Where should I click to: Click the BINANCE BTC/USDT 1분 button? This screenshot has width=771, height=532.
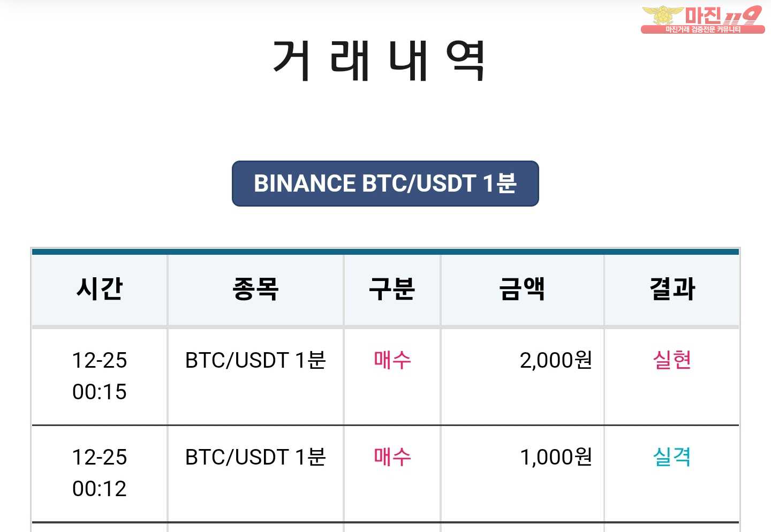(x=385, y=184)
